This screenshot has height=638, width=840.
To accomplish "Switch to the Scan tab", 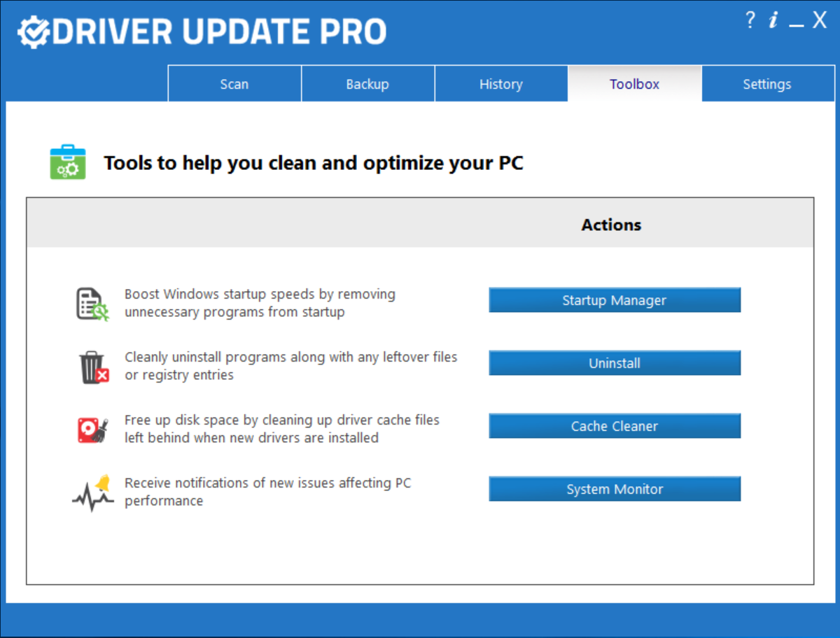I will click(234, 84).
